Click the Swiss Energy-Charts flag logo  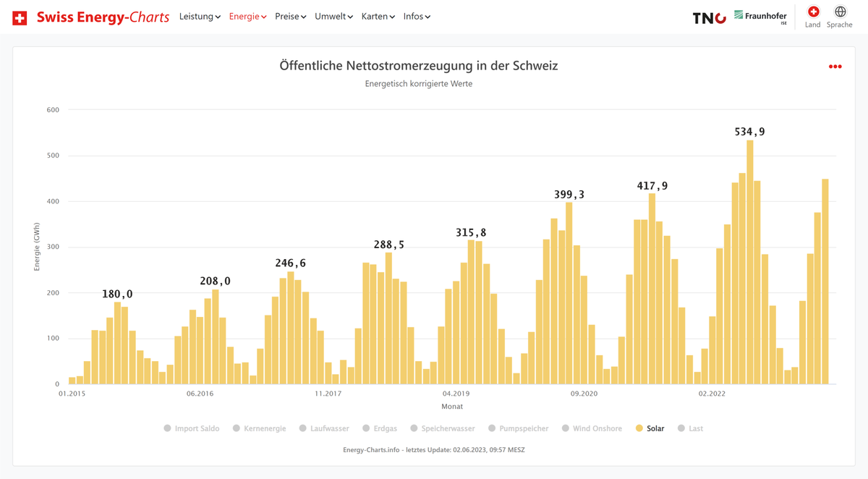tap(20, 16)
